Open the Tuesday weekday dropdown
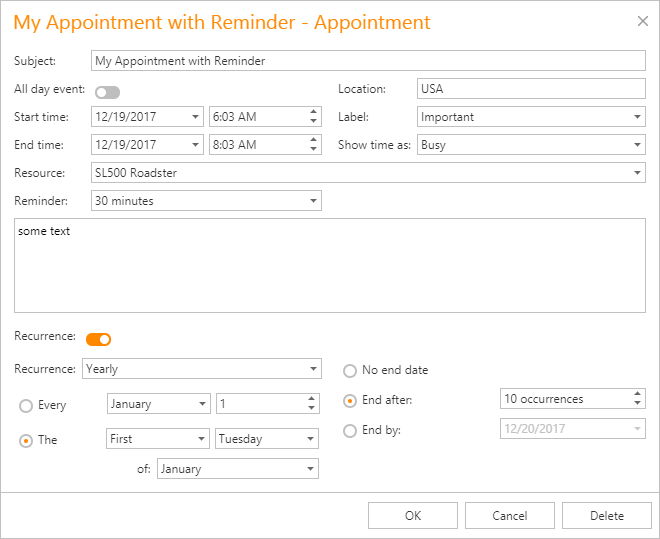This screenshot has width=660, height=539. pos(310,439)
